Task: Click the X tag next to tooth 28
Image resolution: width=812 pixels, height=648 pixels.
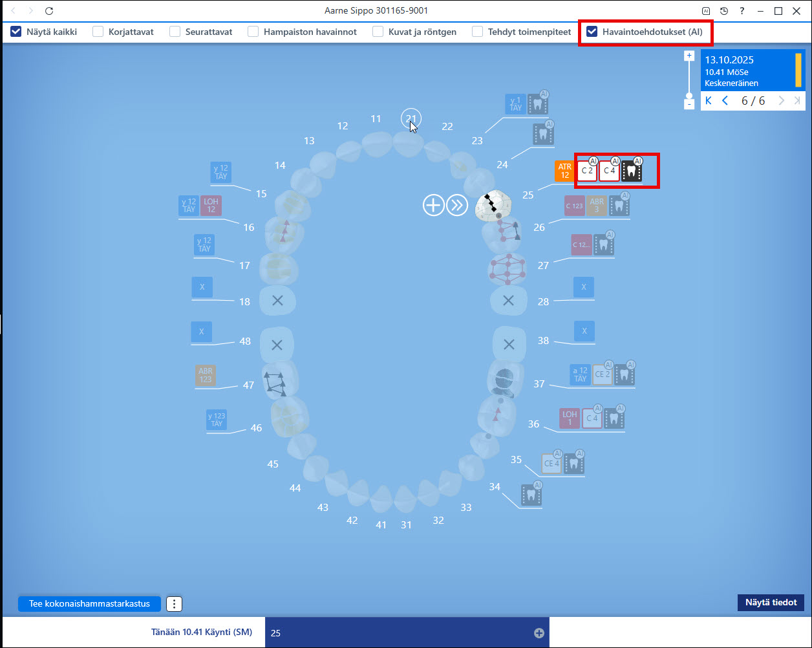Action: (584, 287)
